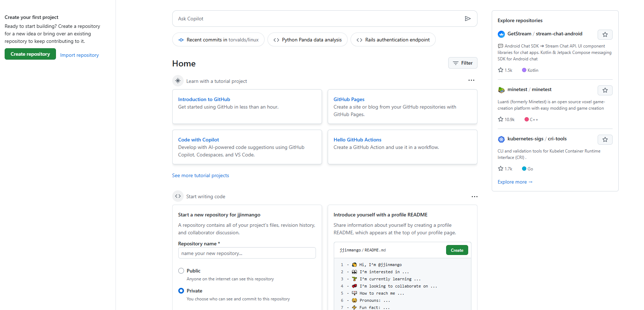This screenshot has height=310, width=644.
Task: Click the Go language label
Action: [527, 169]
